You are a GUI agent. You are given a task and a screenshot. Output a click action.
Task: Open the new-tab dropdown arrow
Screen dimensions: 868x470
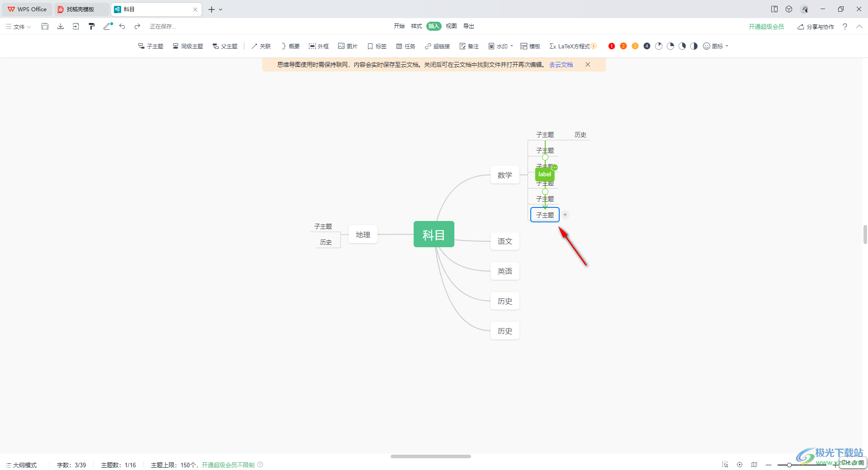point(221,9)
